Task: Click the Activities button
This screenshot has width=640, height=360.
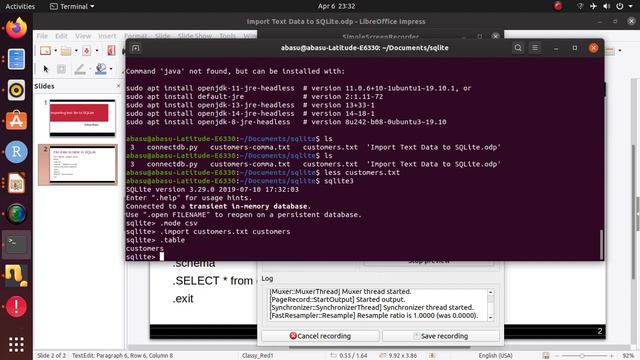Action: pos(20,6)
